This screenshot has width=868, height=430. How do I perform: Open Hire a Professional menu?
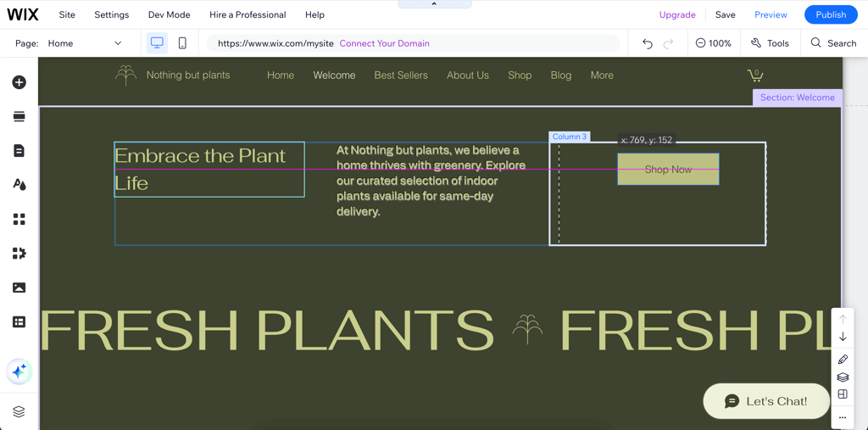248,14
